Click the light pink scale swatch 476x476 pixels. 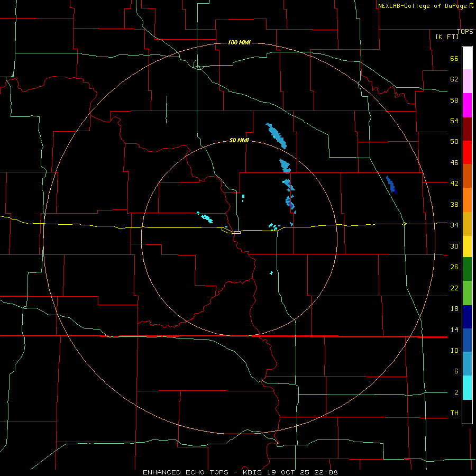point(467,81)
